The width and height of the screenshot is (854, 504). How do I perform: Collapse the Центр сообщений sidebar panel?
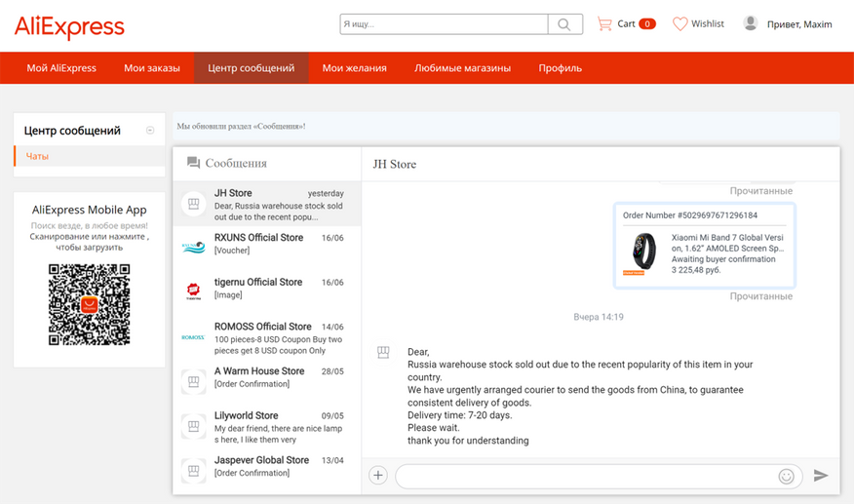150,131
